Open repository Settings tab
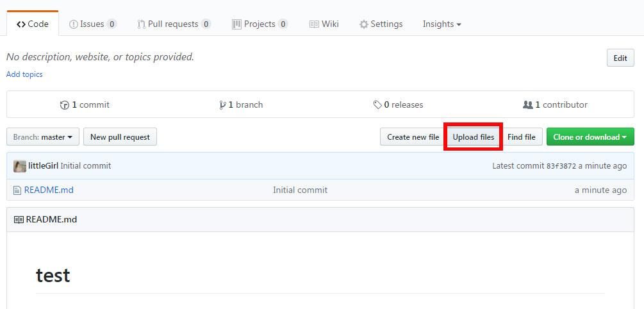 (x=381, y=24)
